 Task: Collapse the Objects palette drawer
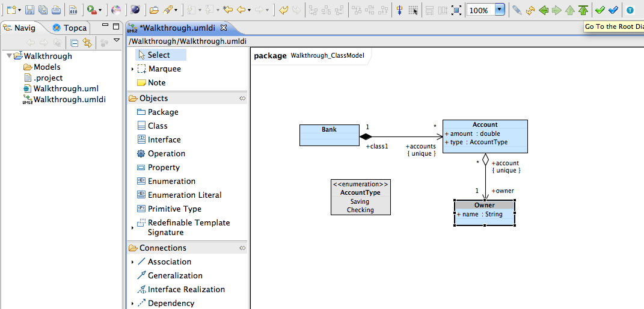click(x=242, y=98)
